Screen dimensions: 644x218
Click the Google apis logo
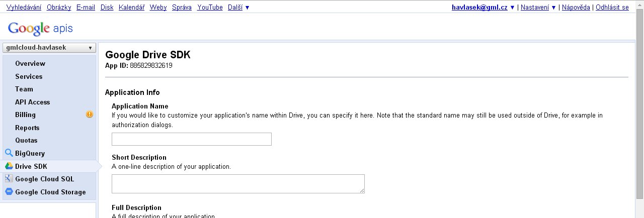coord(40,29)
